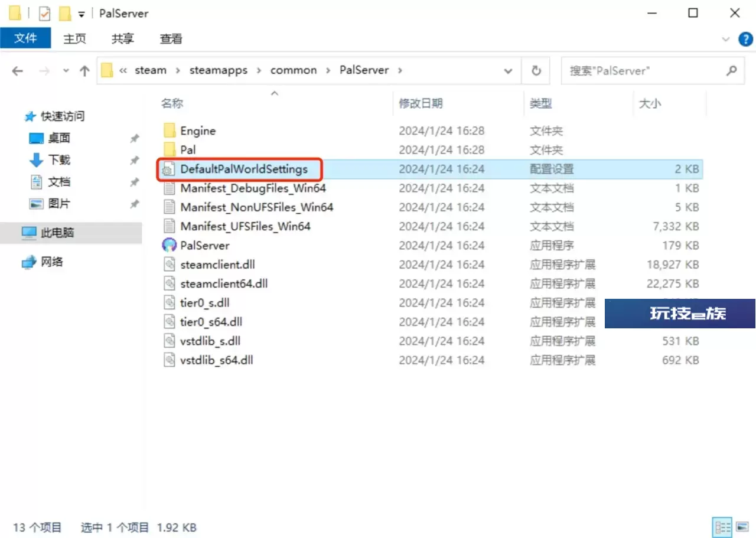Click the DefaultPalWorldSettings config file icon
This screenshot has height=538, width=756.
(x=170, y=169)
